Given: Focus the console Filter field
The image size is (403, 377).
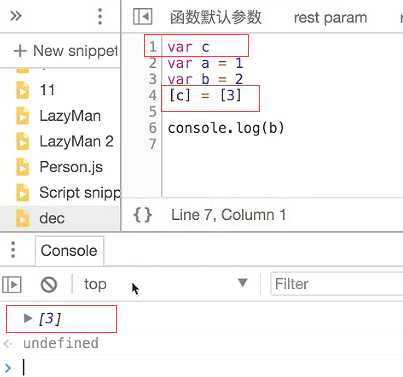Looking at the screenshot, I should click(337, 284).
